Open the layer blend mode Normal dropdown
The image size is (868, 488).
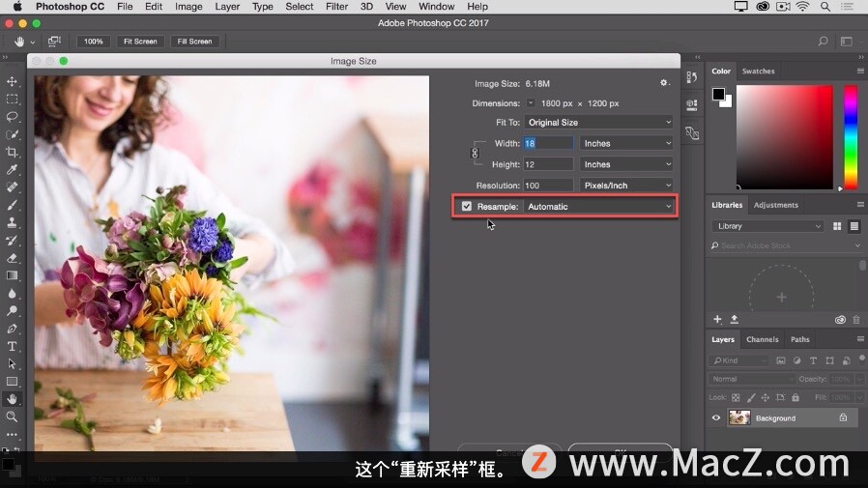click(x=751, y=379)
